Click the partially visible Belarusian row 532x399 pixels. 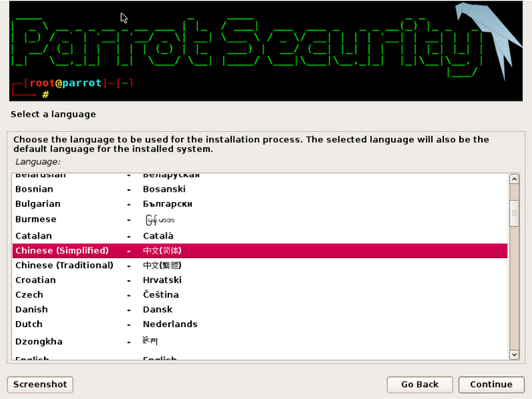coord(260,176)
